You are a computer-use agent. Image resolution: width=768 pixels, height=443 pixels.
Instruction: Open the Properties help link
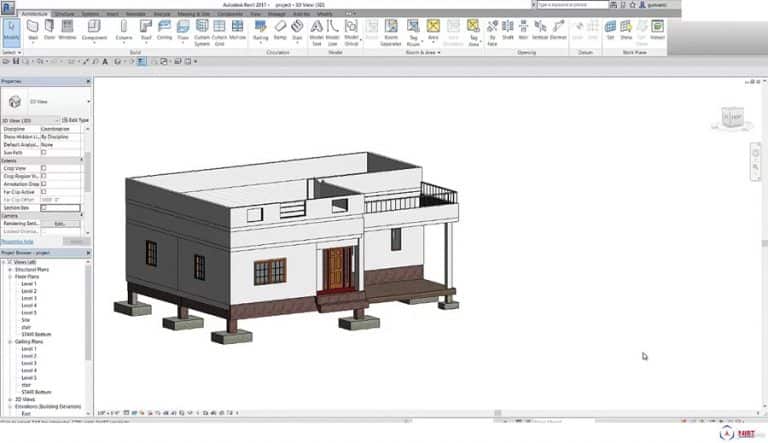[x=17, y=241]
